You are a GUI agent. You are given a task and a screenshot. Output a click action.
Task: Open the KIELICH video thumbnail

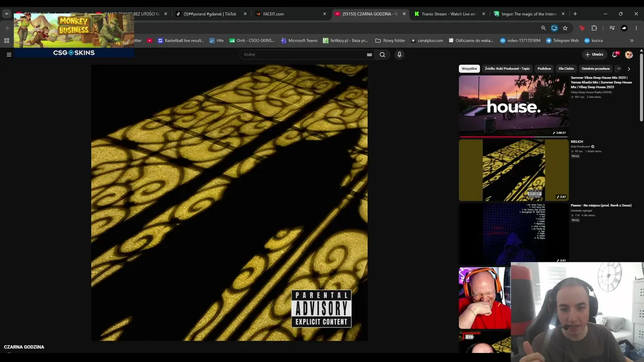[514, 170]
